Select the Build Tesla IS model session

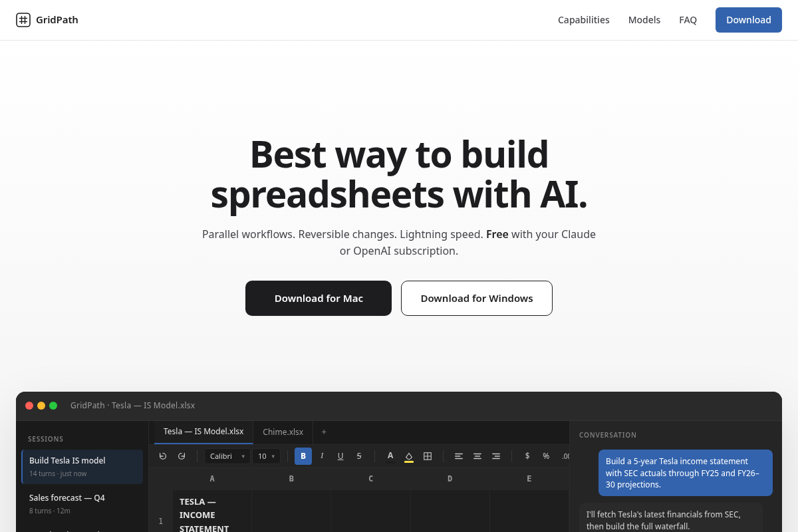(82, 467)
